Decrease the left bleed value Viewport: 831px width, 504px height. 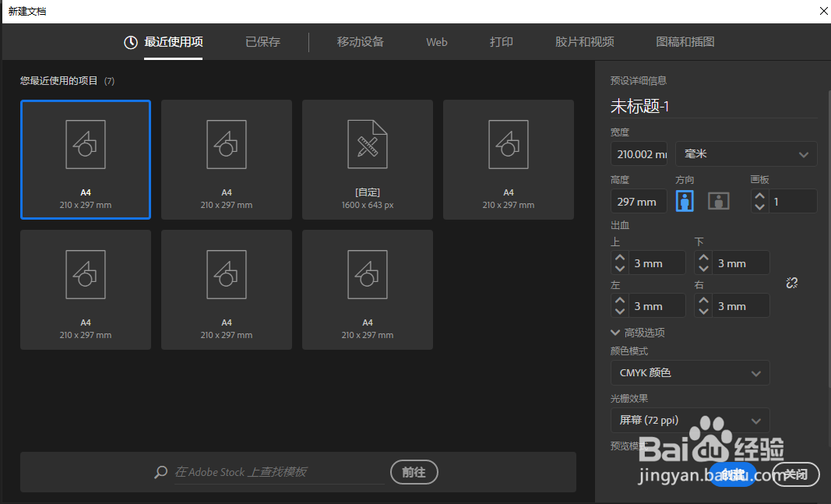[619, 312]
